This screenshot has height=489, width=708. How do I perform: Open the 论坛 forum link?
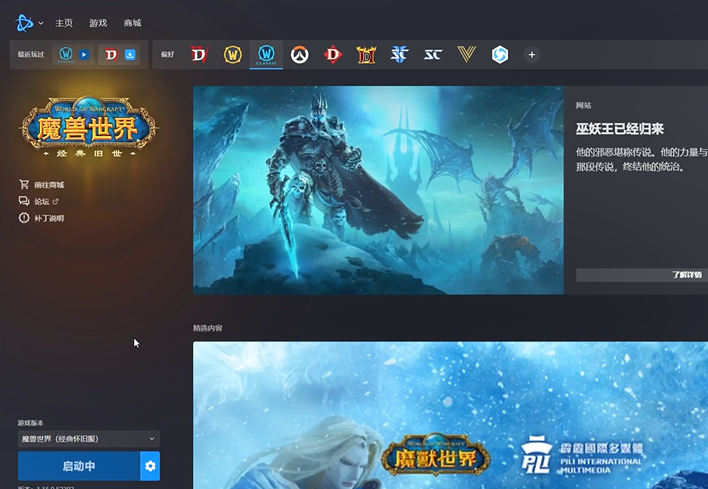click(42, 201)
